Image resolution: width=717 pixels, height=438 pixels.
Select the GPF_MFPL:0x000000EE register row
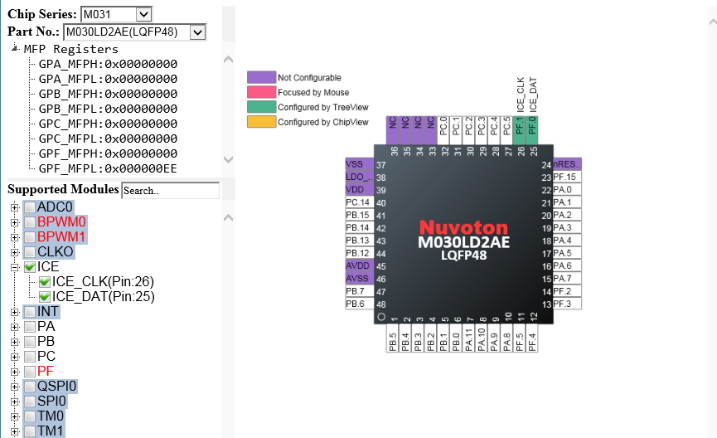pos(108,169)
